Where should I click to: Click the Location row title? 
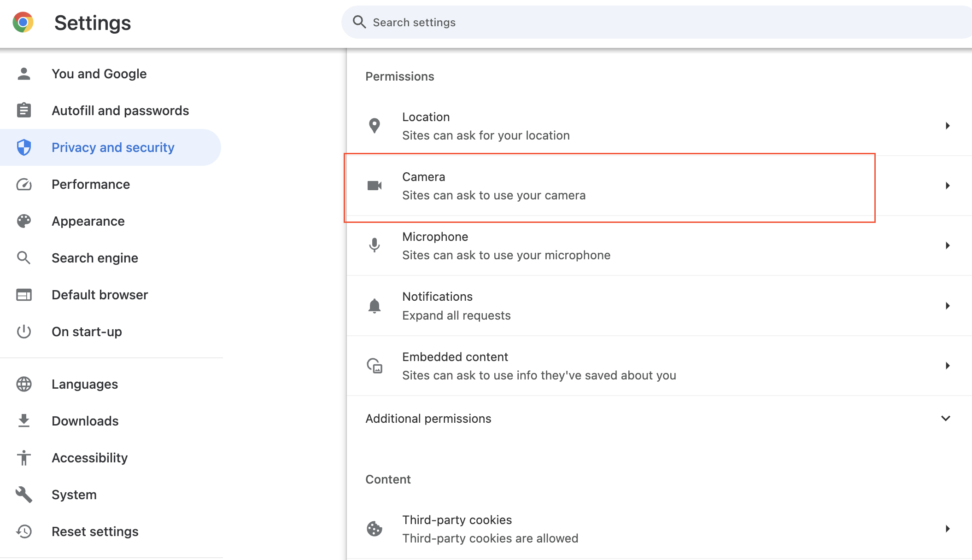[x=426, y=117]
